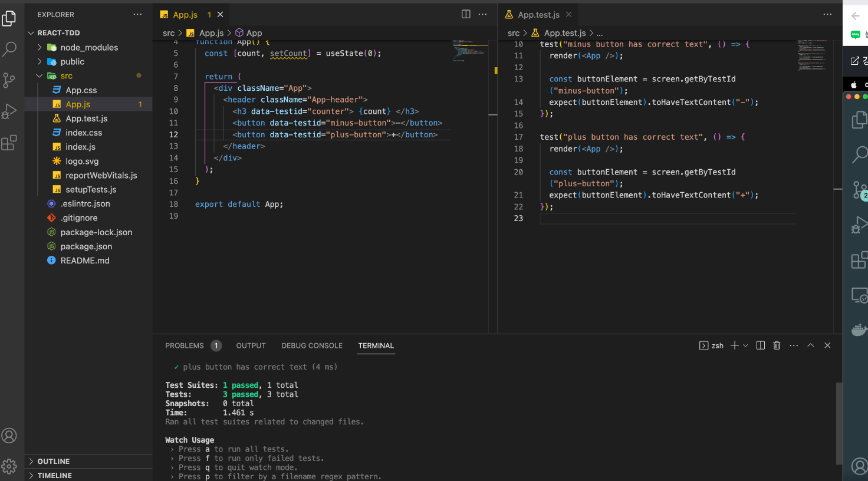Click the App.test.js code minimap
The height and width of the screenshot is (481, 868).
click(x=812, y=55)
